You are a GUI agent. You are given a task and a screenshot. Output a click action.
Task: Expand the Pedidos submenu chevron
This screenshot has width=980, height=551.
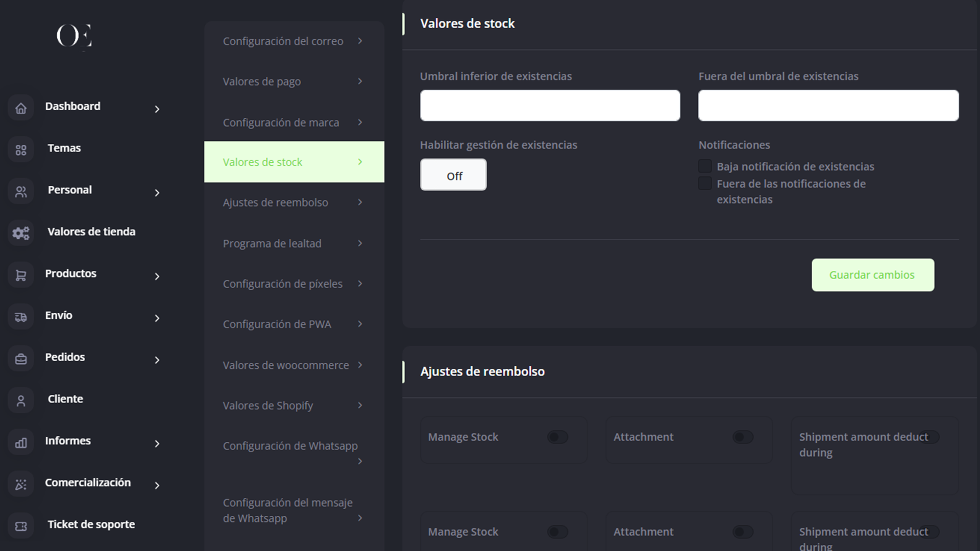click(x=157, y=360)
